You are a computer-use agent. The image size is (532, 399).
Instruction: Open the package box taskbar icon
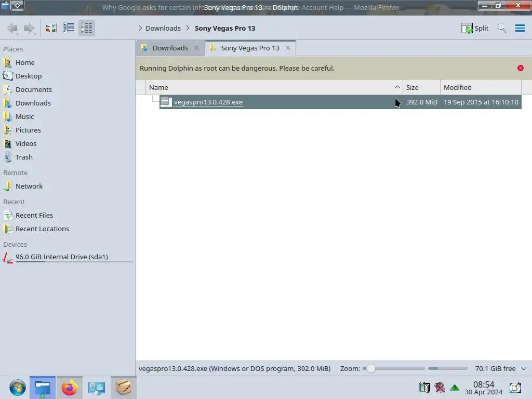click(124, 388)
